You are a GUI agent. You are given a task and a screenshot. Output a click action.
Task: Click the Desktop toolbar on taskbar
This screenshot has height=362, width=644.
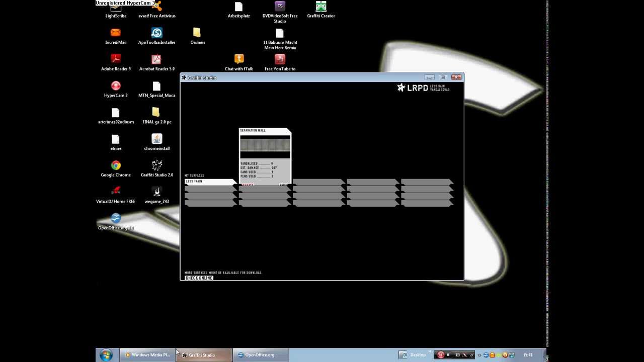[418, 355]
